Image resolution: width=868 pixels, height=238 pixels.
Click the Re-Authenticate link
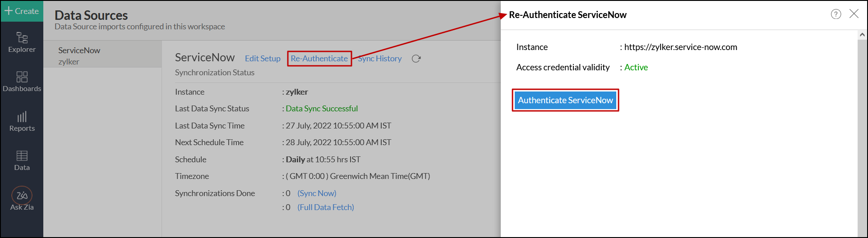coord(319,59)
